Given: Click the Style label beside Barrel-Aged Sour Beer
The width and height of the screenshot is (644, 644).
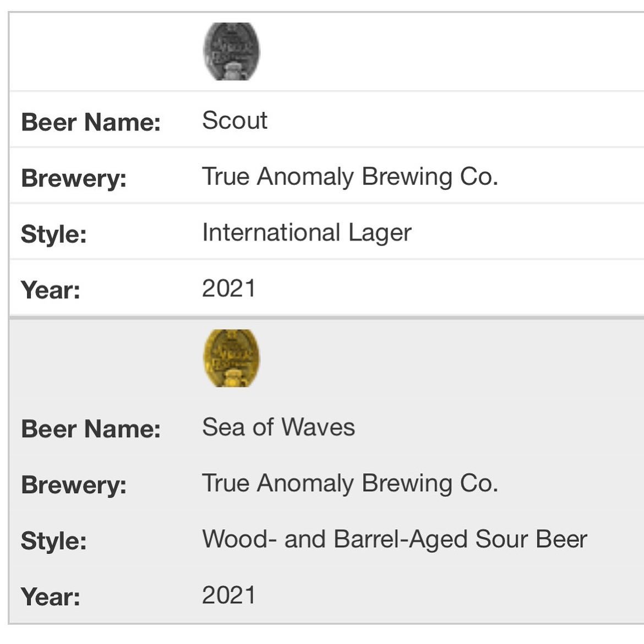Looking at the screenshot, I should point(53,541).
